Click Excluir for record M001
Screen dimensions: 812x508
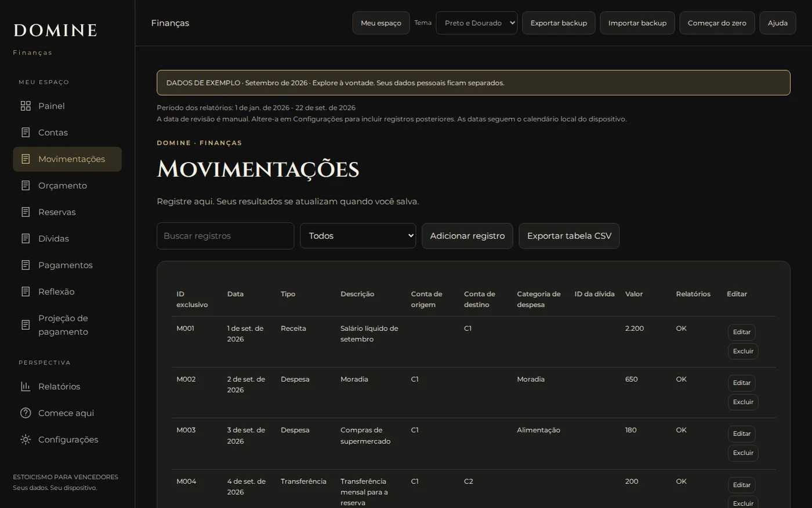click(x=743, y=351)
